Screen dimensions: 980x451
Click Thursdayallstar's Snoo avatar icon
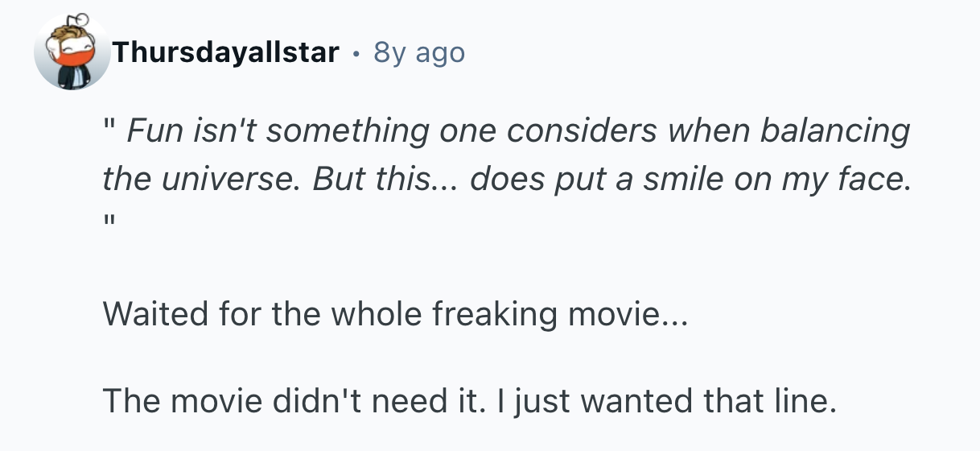point(72,52)
